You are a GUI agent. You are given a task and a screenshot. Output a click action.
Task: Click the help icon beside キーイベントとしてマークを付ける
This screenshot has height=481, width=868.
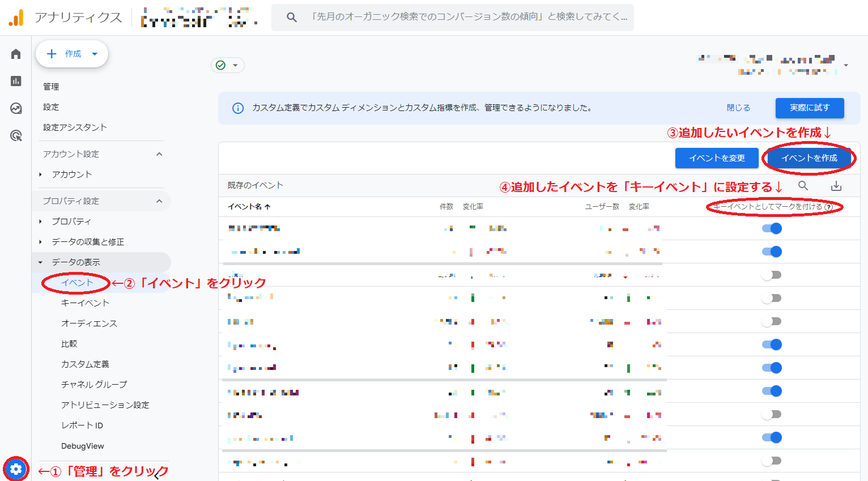coord(829,207)
